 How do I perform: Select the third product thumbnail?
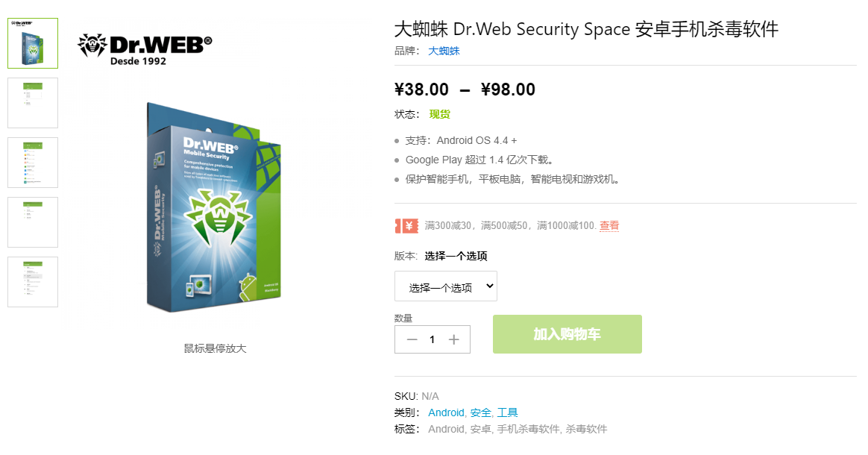click(33, 163)
